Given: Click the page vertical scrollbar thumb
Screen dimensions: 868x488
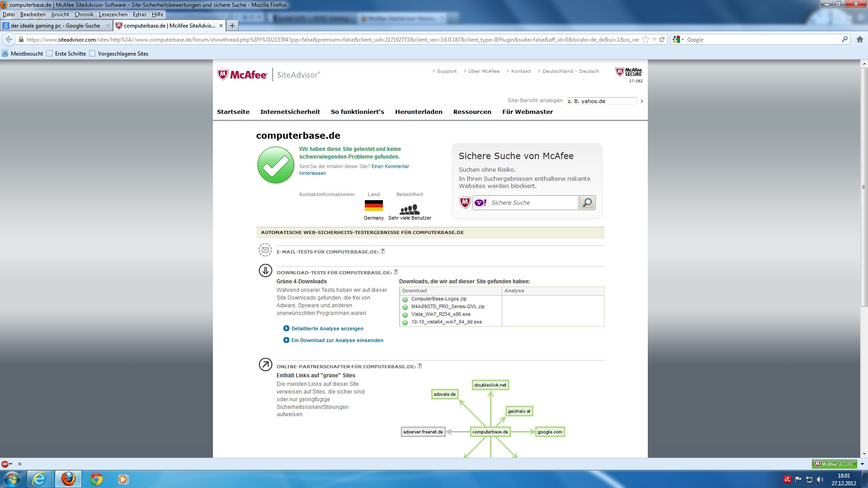Looking at the screenshot, I should click(864, 187).
